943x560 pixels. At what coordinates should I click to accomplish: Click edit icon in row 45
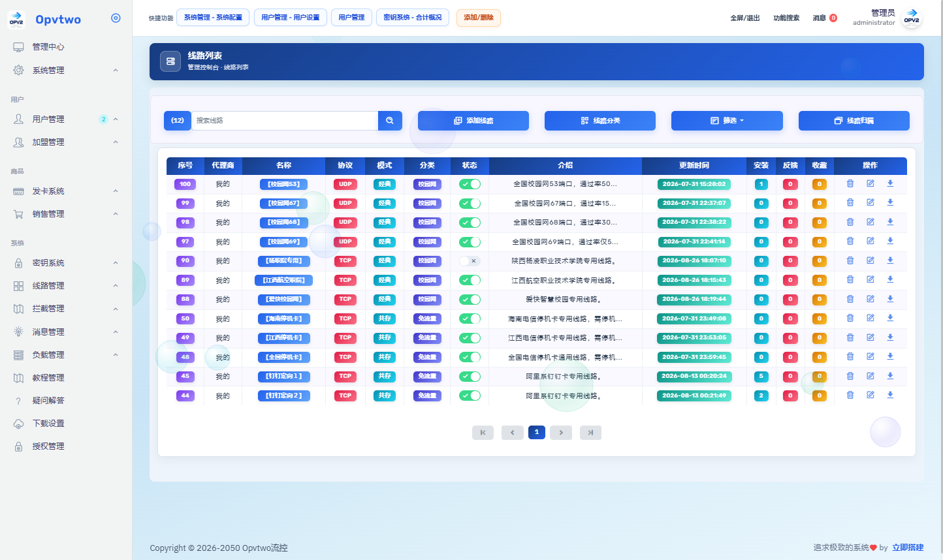pyautogui.click(x=871, y=376)
